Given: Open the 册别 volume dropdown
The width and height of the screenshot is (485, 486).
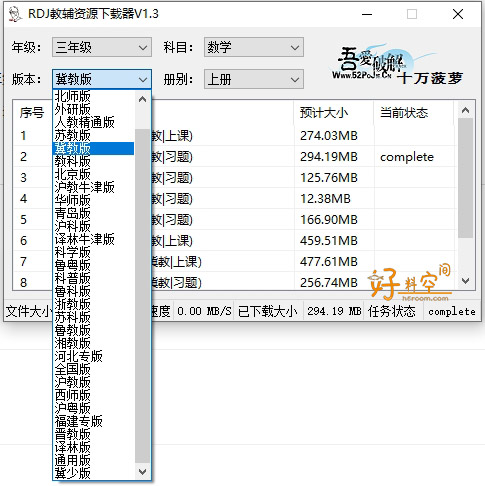Looking at the screenshot, I should (x=254, y=79).
